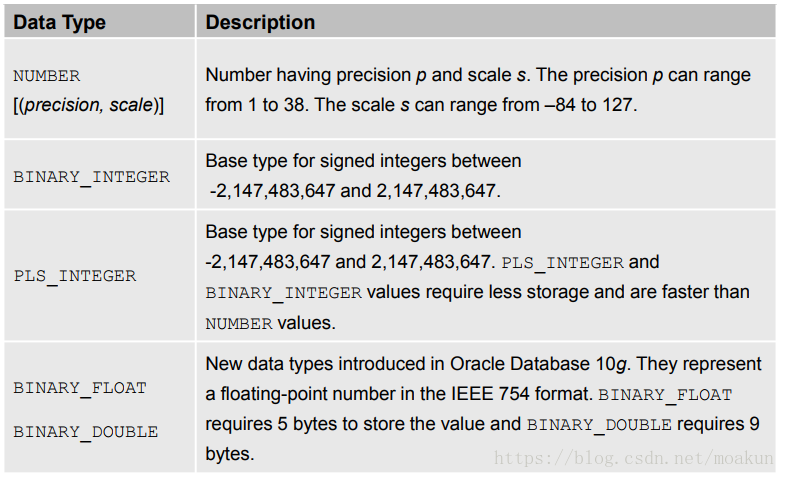Click the Description column header
The image size is (785, 478).
point(486,22)
